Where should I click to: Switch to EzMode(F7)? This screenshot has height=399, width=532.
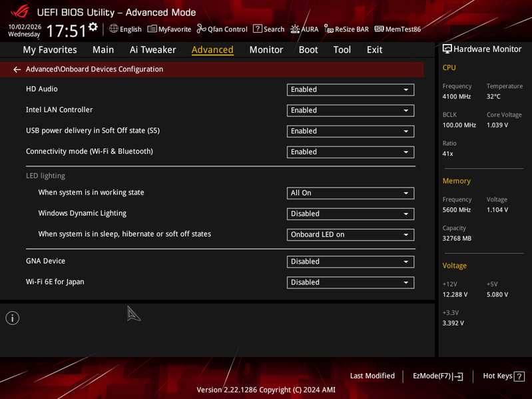pos(437,376)
